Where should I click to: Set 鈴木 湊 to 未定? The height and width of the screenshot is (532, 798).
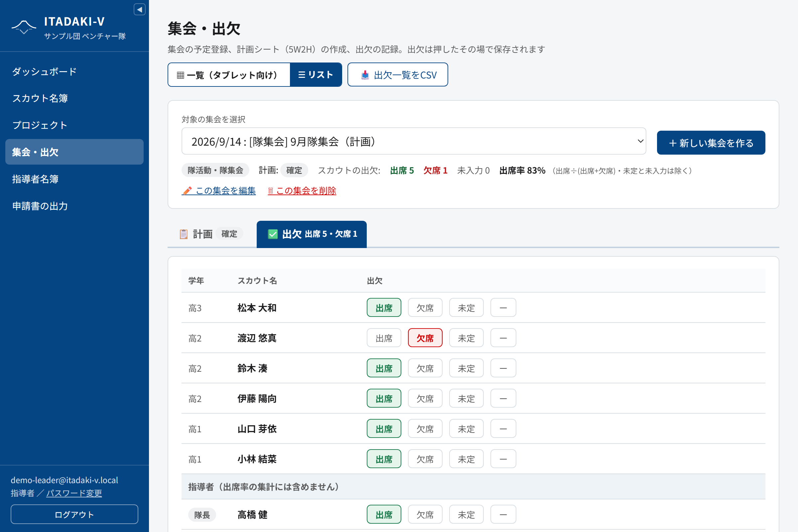(x=466, y=368)
